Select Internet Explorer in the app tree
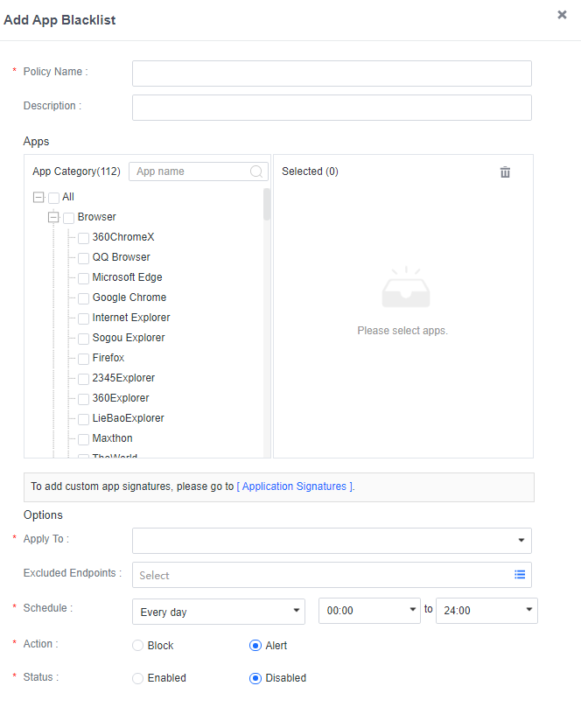The height and width of the screenshot is (728, 581). tap(131, 318)
